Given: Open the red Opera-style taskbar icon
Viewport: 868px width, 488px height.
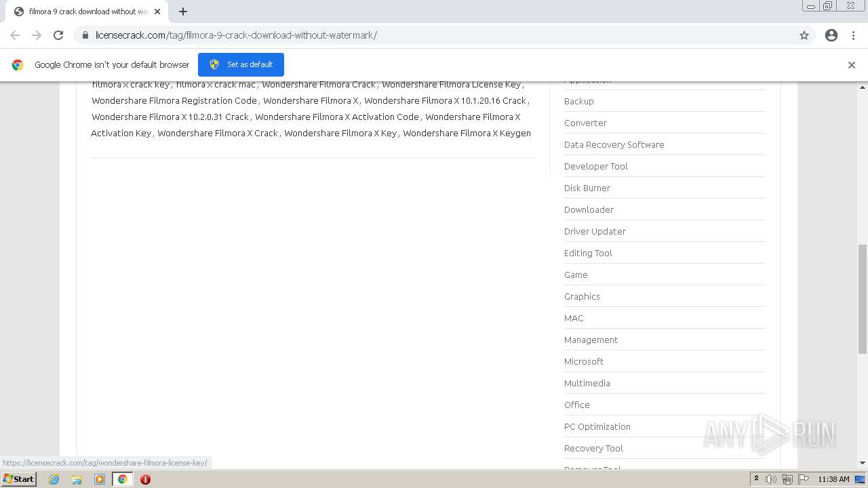Looking at the screenshot, I should click(145, 479).
